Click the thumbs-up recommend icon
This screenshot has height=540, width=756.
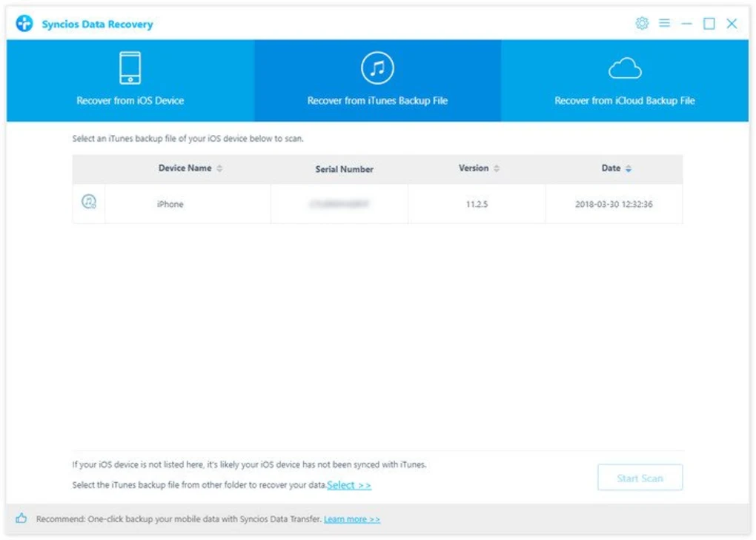(x=21, y=519)
